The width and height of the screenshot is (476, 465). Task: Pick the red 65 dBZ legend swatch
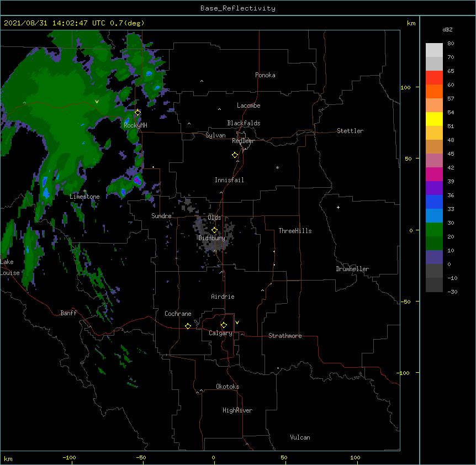(x=434, y=77)
